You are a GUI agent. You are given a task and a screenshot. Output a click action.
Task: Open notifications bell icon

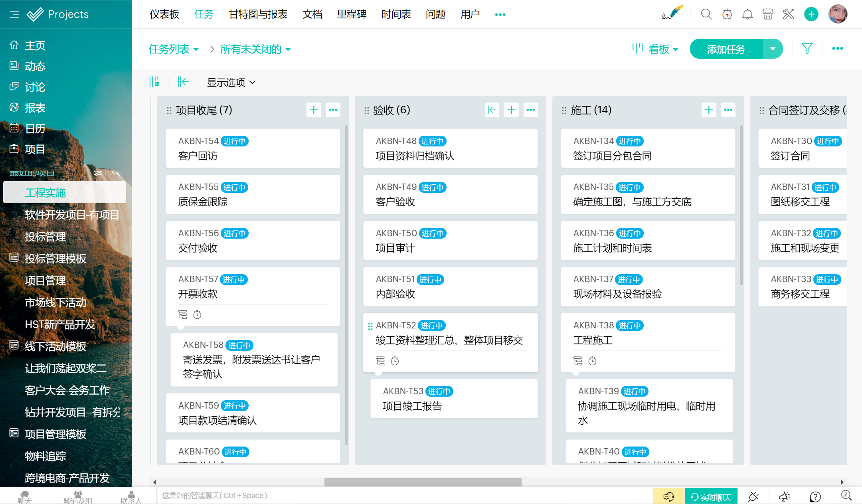(747, 14)
